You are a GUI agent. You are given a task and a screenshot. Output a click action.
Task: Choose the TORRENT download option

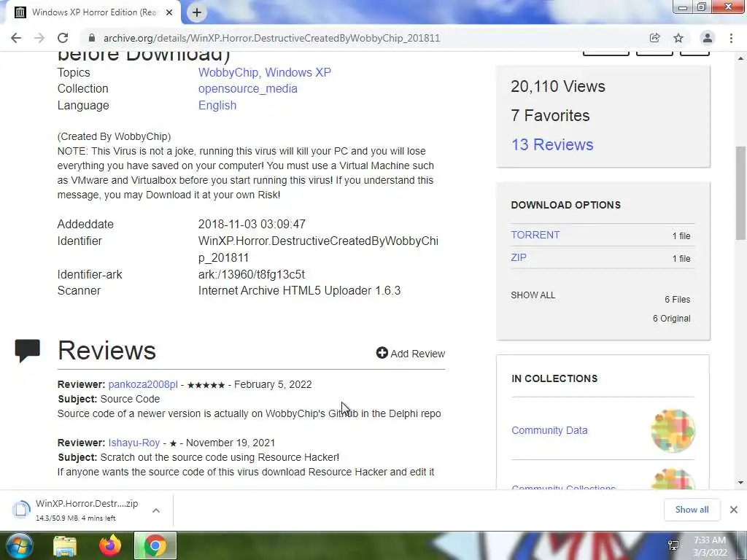coord(535,235)
